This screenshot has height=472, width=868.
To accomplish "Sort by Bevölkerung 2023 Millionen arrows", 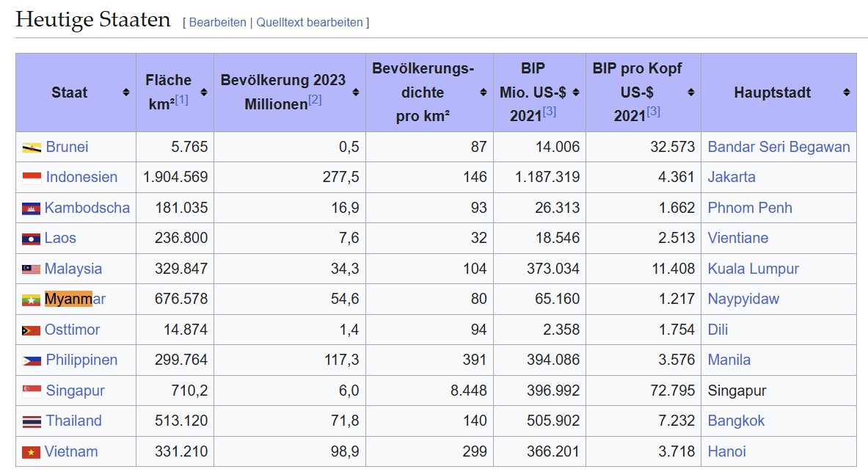I will click(356, 92).
